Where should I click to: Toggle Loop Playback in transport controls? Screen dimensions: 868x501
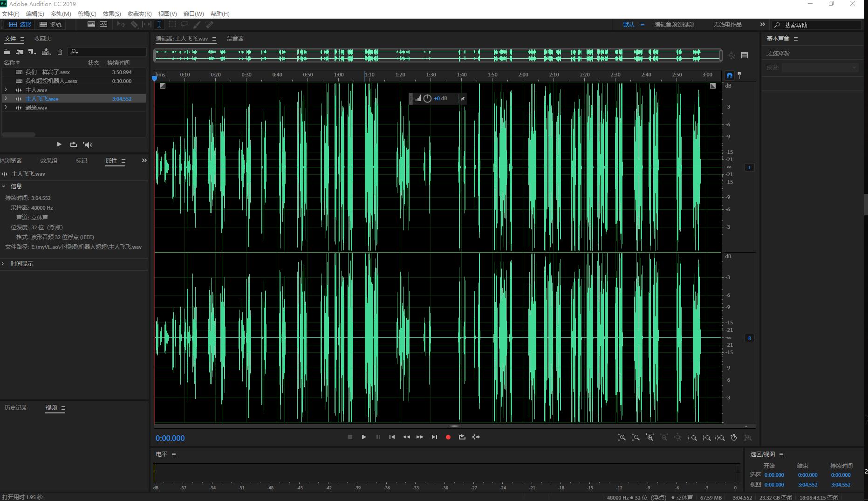462,437
